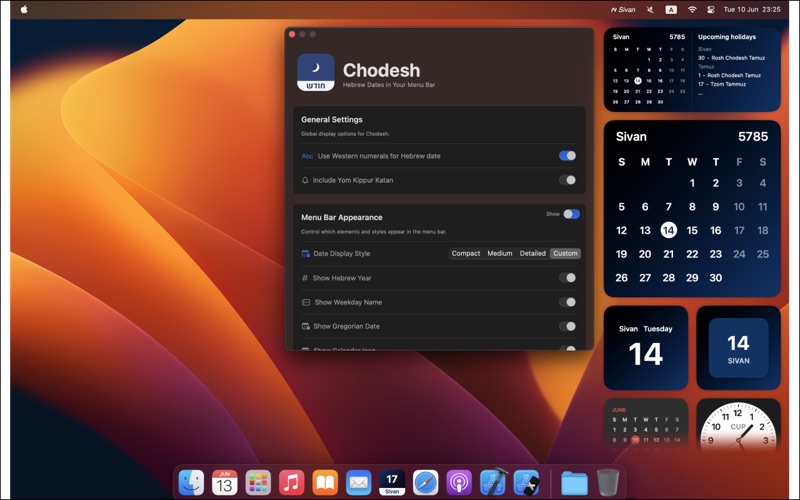Viewport: 800px width, 500px height.
Task: Click highlighted day 14 in large Sivan widget
Action: 668,230
